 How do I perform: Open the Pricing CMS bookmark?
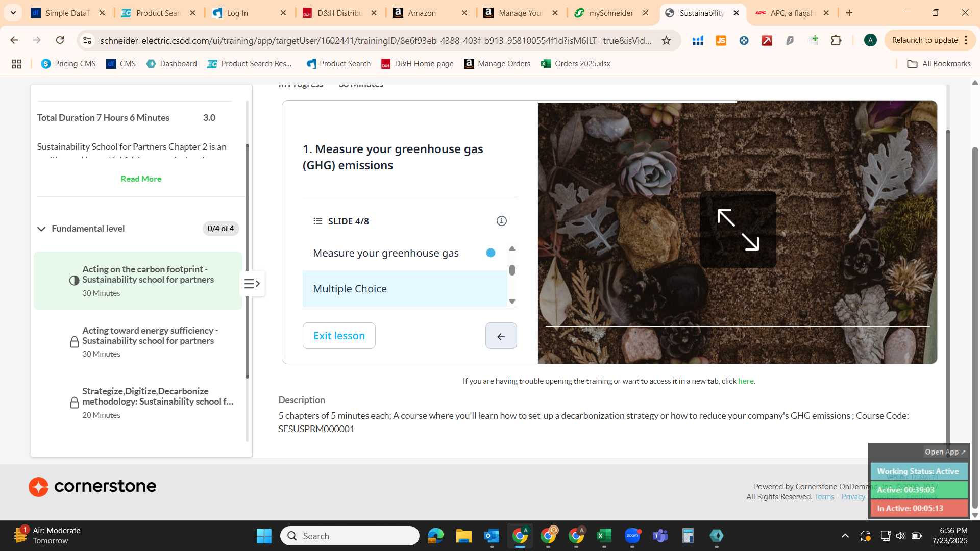(x=68, y=64)
